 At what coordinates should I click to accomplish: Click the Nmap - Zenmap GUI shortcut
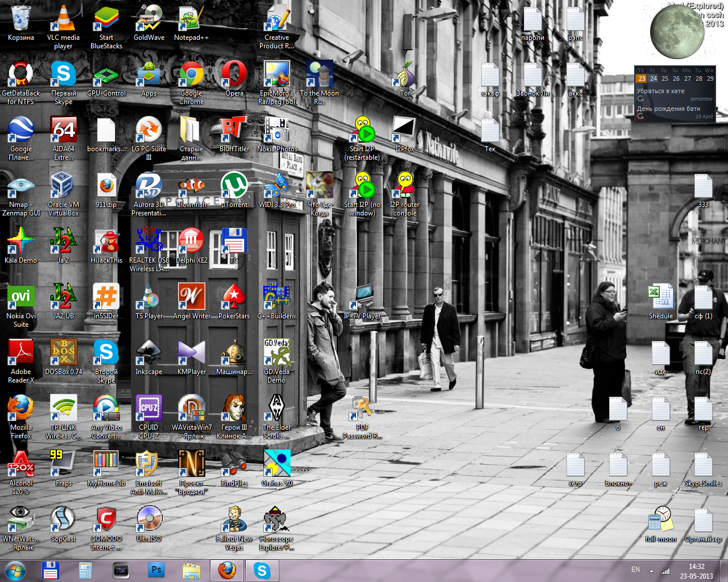(x=21, y=194)
